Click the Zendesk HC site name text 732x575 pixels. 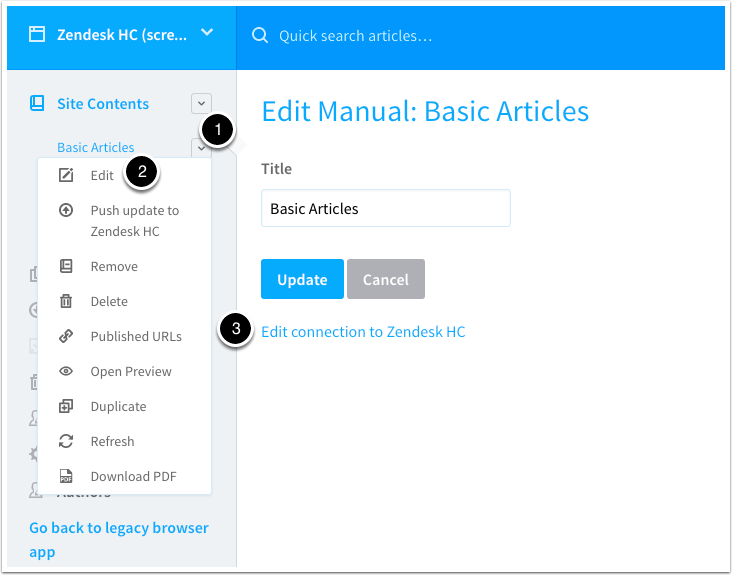(x=122, y=35)
